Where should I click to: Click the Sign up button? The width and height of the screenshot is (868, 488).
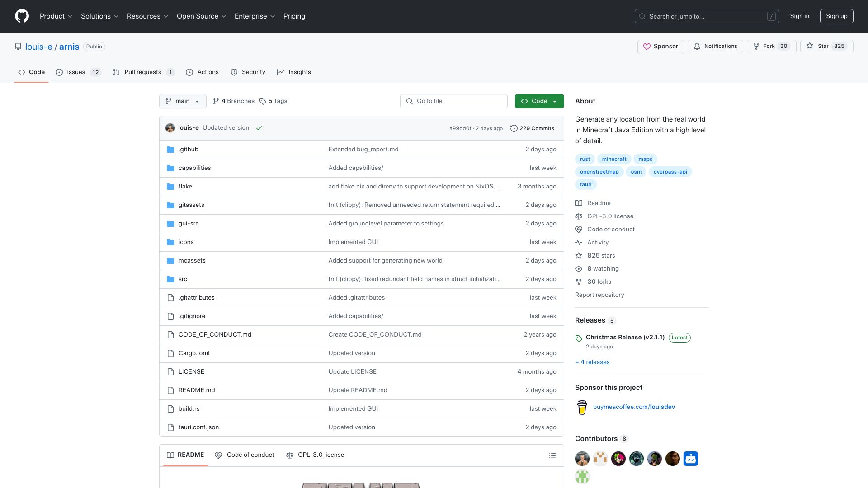[837, 16]
